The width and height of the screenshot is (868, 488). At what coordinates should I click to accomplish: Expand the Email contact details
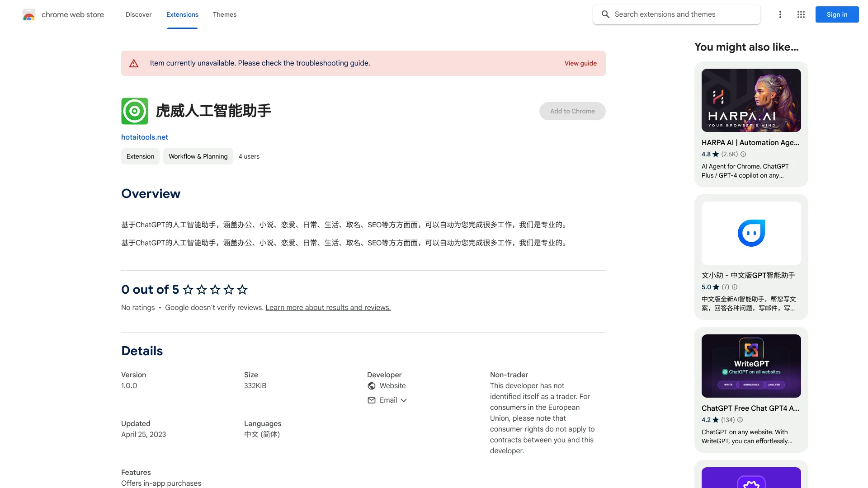(404, 400)
